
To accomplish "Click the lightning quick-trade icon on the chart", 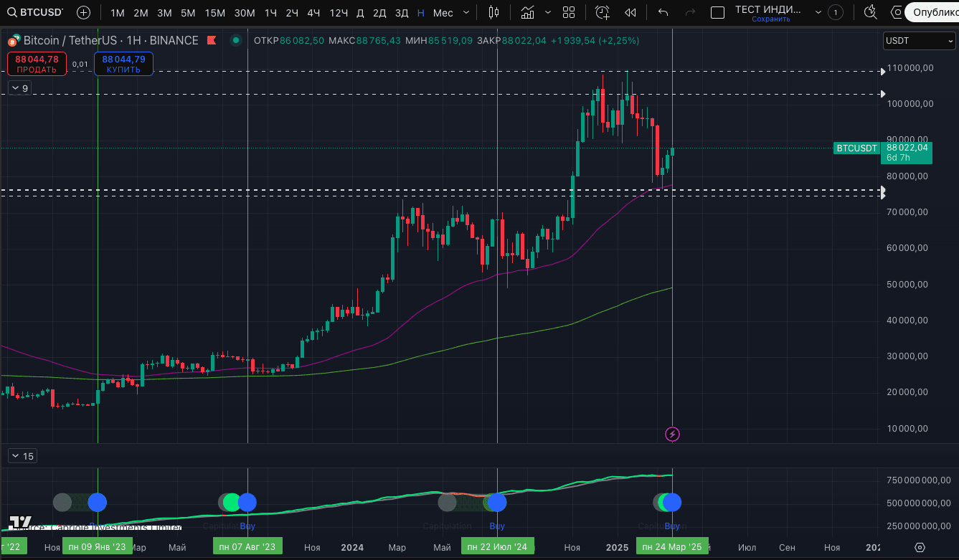I will tap(672, 434).
